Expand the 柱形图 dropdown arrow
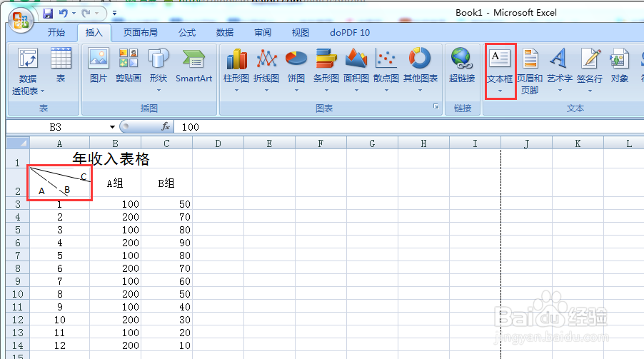The height and width of the screenshot is (359, 644). pyautogui.click(x=236, y=91)
